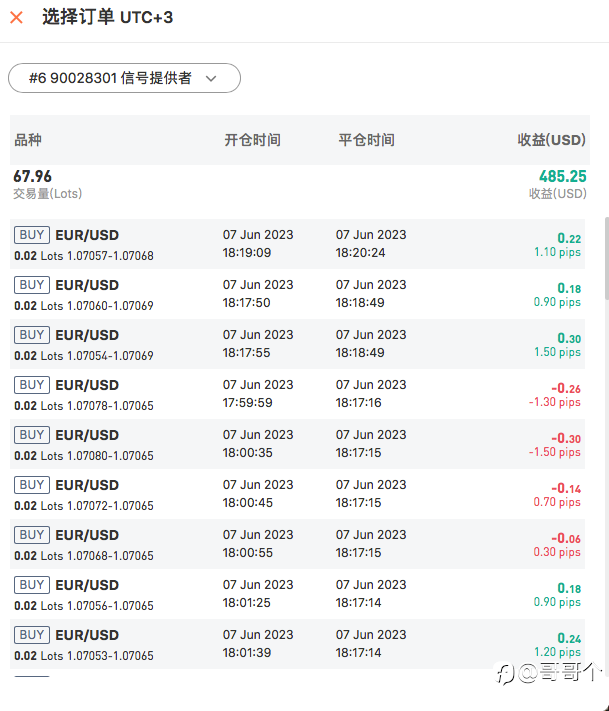Select the order with 1.50 pips profit
This screenshot has height=711, width=609.
(297, 344)
